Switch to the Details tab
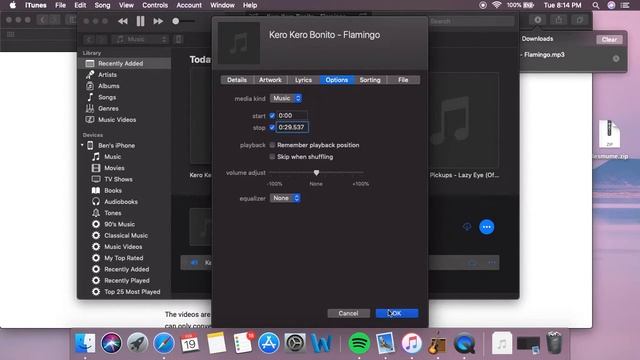The image size is (640, 360). click(x=237, y=80)
